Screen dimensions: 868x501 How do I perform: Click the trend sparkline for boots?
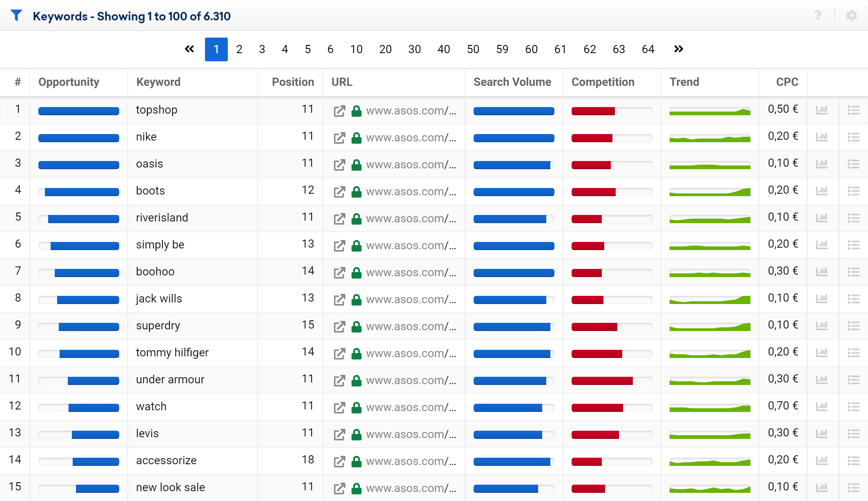[x=710, y=192]
